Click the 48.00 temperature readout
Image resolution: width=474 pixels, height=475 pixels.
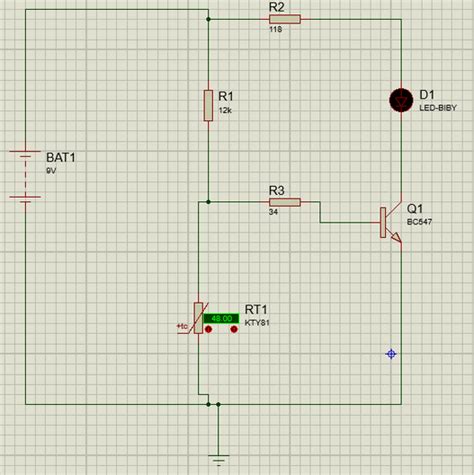pyautogui.click(x=221, y=319)
